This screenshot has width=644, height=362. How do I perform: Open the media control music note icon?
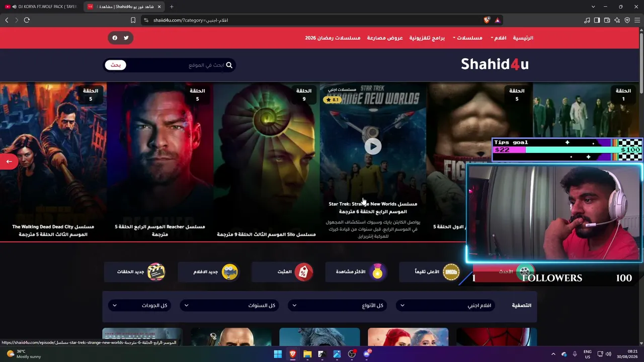coord(587,20)
